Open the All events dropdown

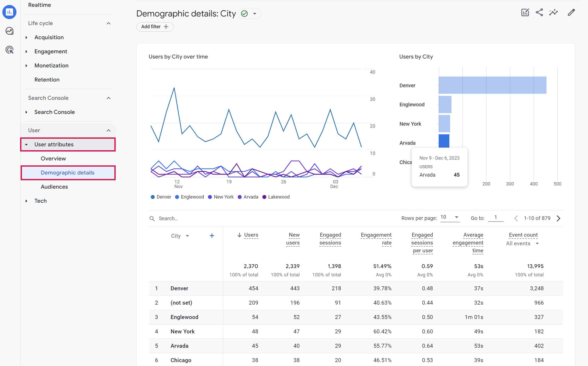pos(522,243)
